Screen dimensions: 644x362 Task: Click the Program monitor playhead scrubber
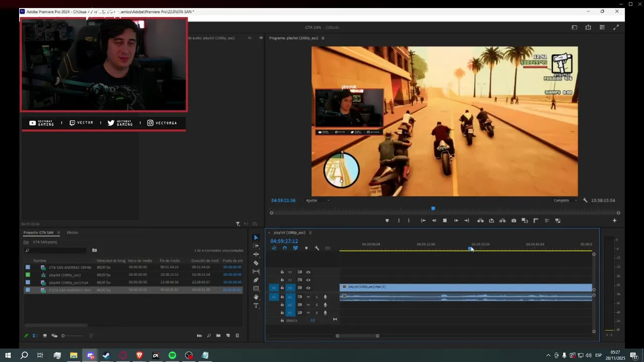433,209
